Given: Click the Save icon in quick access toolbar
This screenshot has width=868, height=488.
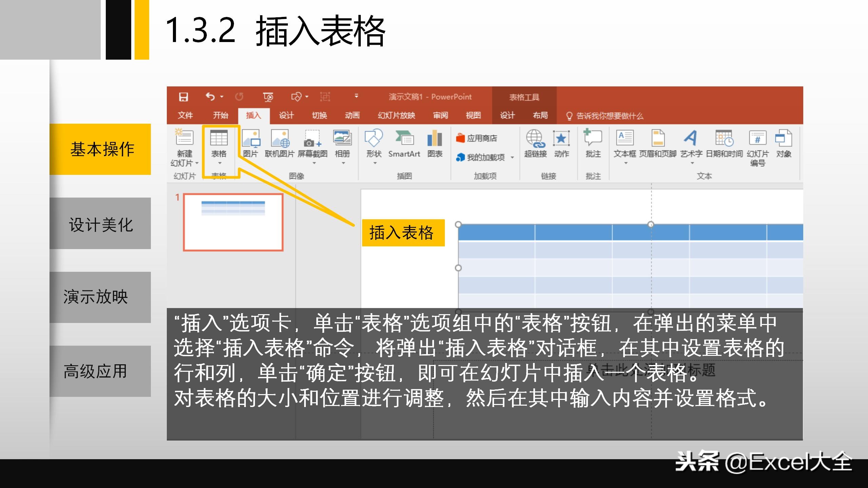Looking at the screenshot, I should (x=183, y=97).
